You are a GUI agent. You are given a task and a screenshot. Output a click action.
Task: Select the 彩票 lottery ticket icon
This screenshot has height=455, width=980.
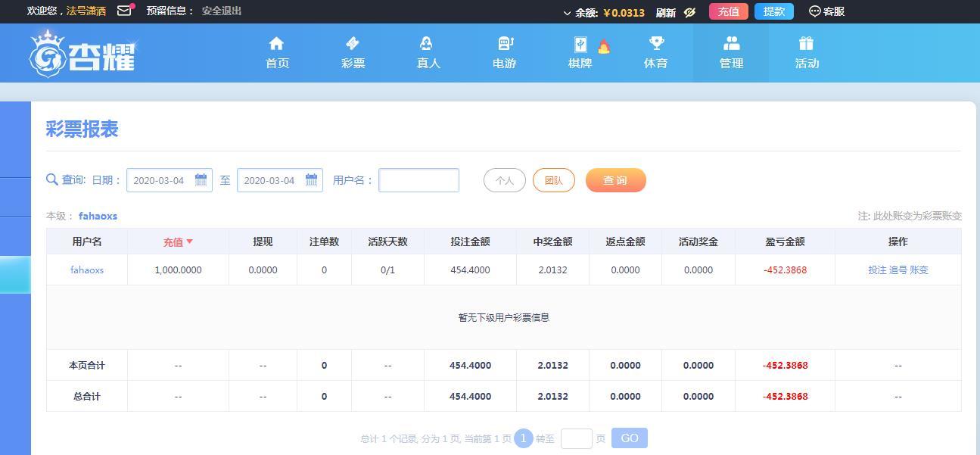click(352, 44)
